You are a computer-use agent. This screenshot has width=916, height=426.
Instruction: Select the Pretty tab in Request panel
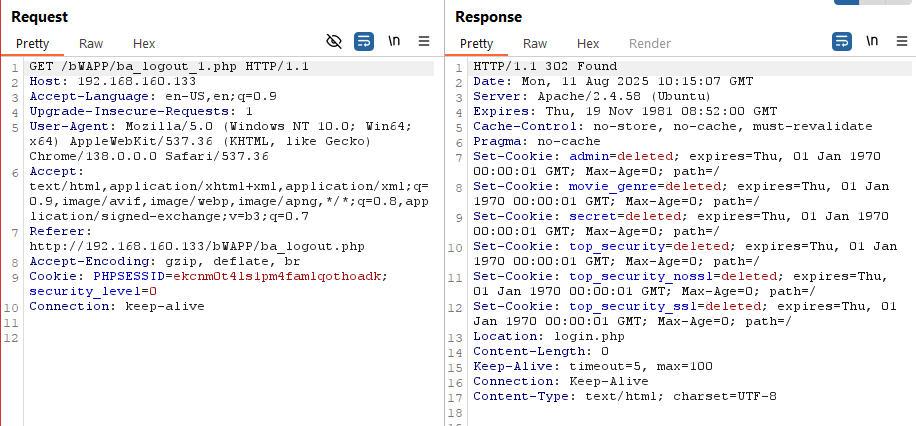(x=32, y=44)
